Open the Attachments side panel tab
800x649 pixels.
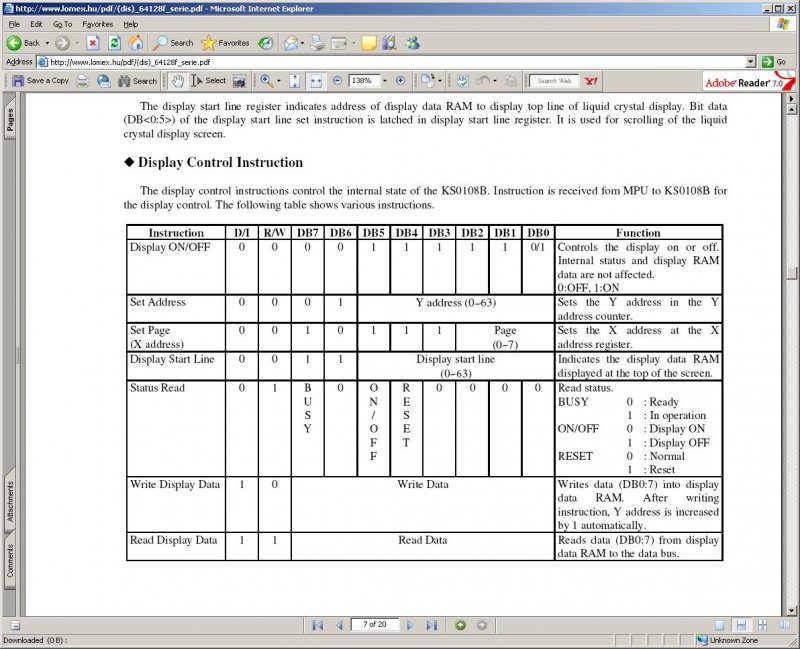pyautogui.click(x=10, y=501)
